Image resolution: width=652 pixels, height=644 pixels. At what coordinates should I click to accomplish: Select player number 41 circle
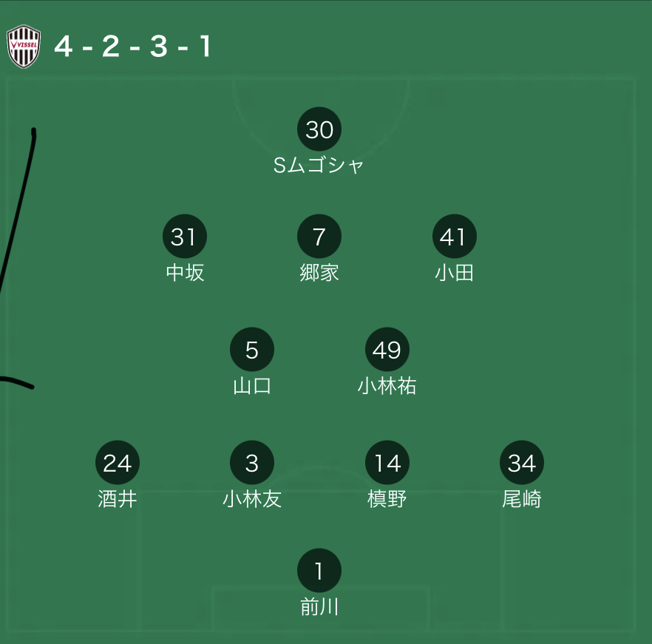pos(455,237)
